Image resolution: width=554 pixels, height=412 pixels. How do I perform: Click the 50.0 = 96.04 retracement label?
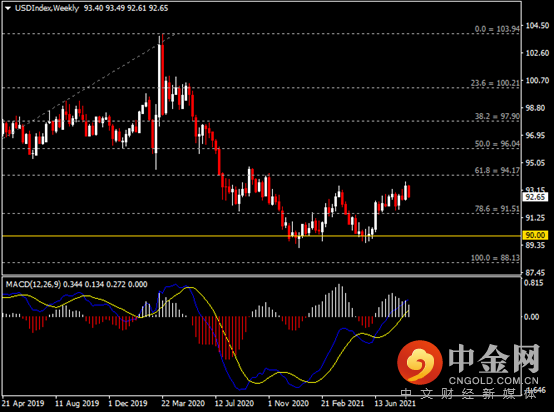(x=497, y=144)
